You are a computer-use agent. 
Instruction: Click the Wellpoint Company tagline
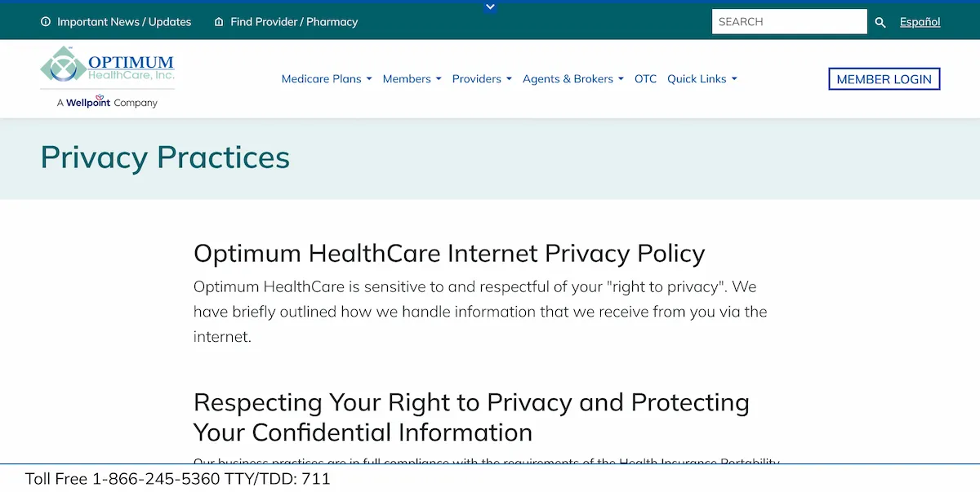click(x=107, y=103)
